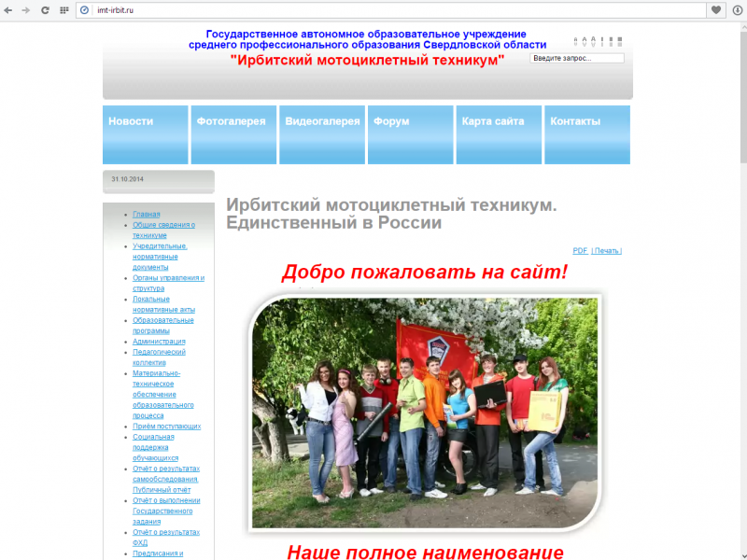Image resolution: width=747 pixels, height=560 pixels.
Task: Reload the page in the browser
Action: [44, 12]
